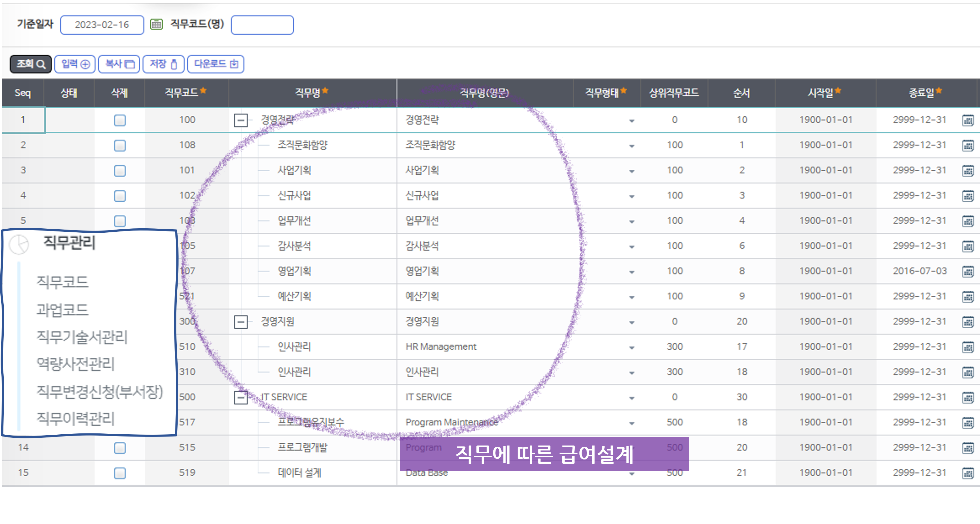Collapse the 경영지원 tree node

click(x=241, y=322)
